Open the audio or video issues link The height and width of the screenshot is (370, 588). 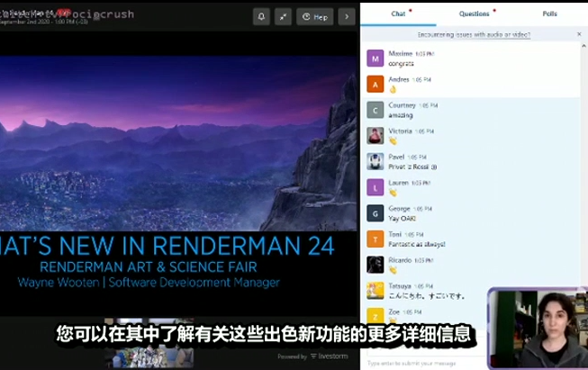click(x=474, y=35)
